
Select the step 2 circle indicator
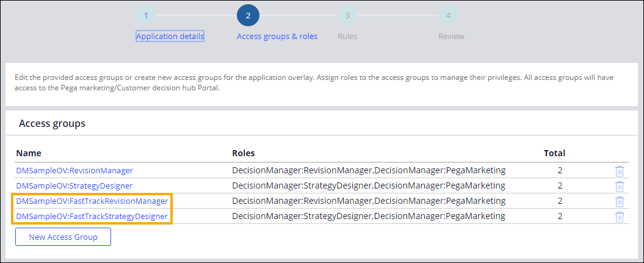click(x=248, y=16)
